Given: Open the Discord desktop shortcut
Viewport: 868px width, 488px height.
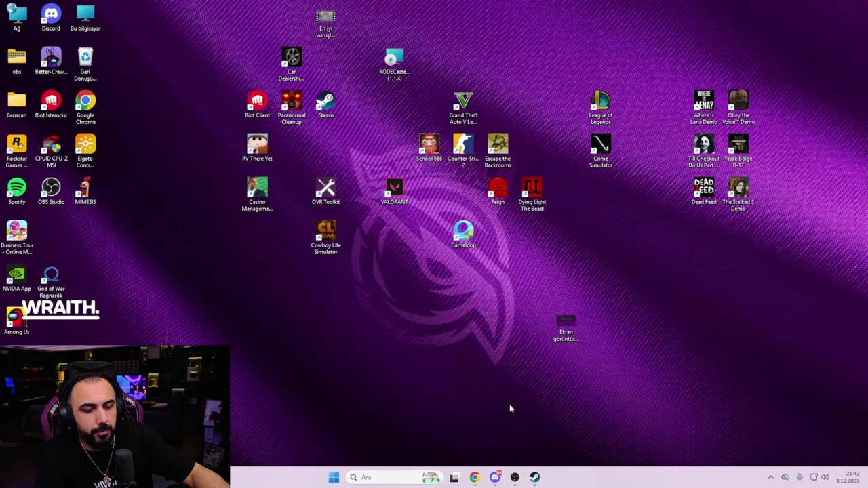Looking at the screenshot, I should coord(51,18).
